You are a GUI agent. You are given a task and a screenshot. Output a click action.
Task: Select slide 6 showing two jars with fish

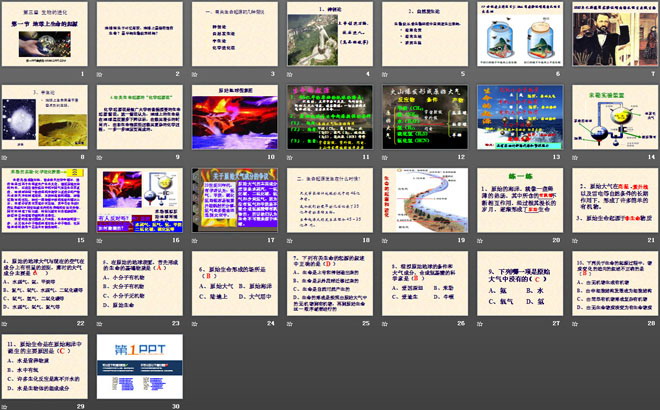pyautogui.click(x=520, y=34)
